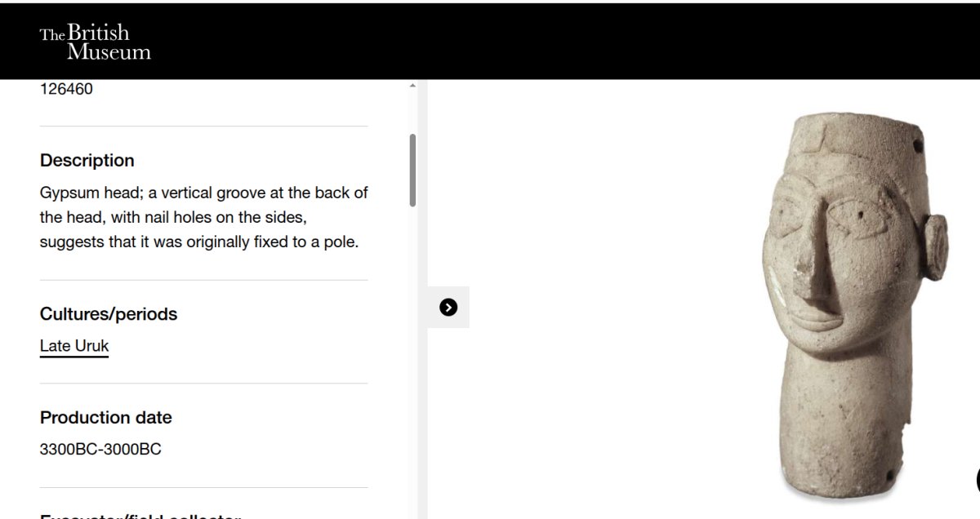Click the details panel scrollbar thumb
Screen dimensions: 980x519
(x=412, y=170)
